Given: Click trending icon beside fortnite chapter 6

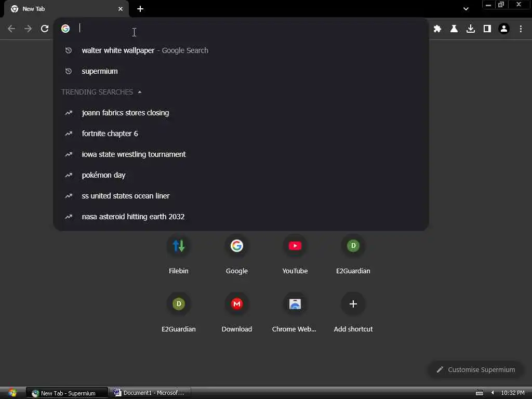Looking at the screenshot, I should [69, 134].
